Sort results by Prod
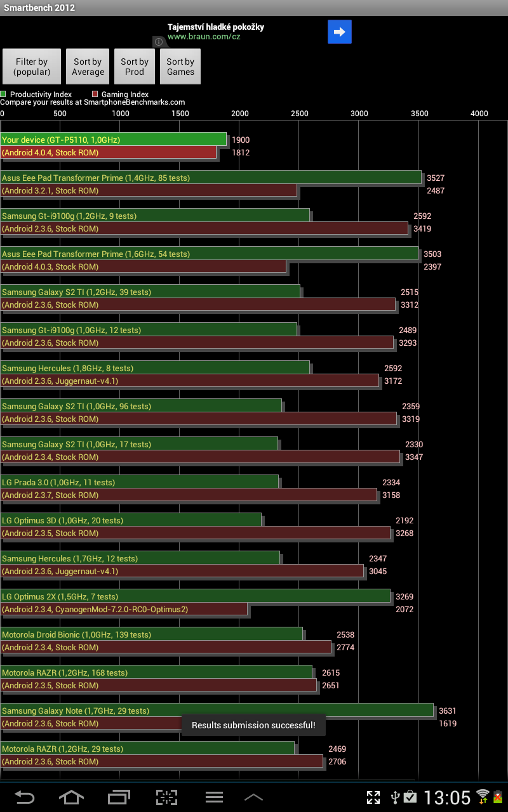The height and width of the screenshot is (812, 508). 134,67
